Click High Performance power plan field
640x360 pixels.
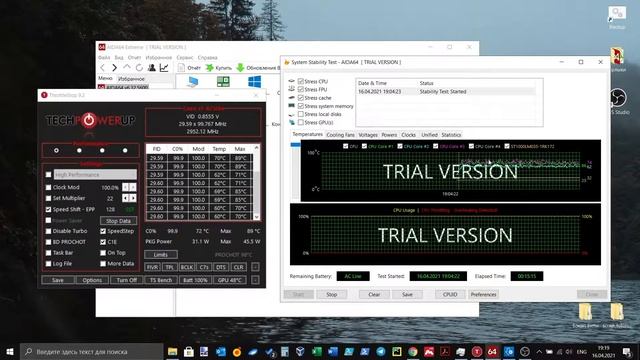95,175
